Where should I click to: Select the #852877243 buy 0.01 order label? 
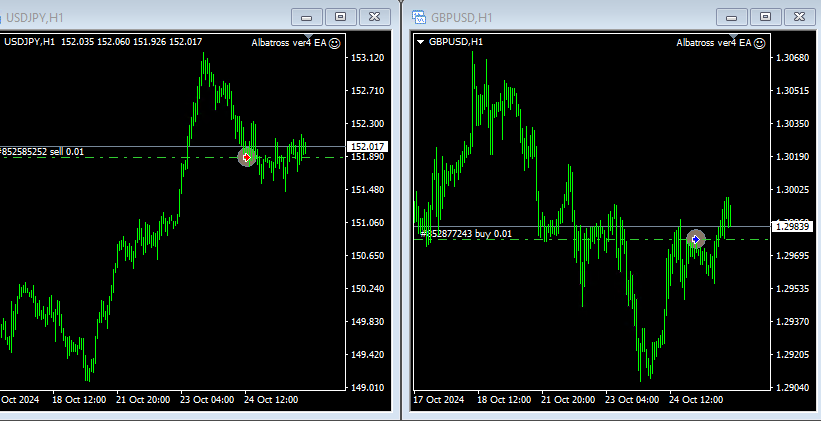point(466,234)
